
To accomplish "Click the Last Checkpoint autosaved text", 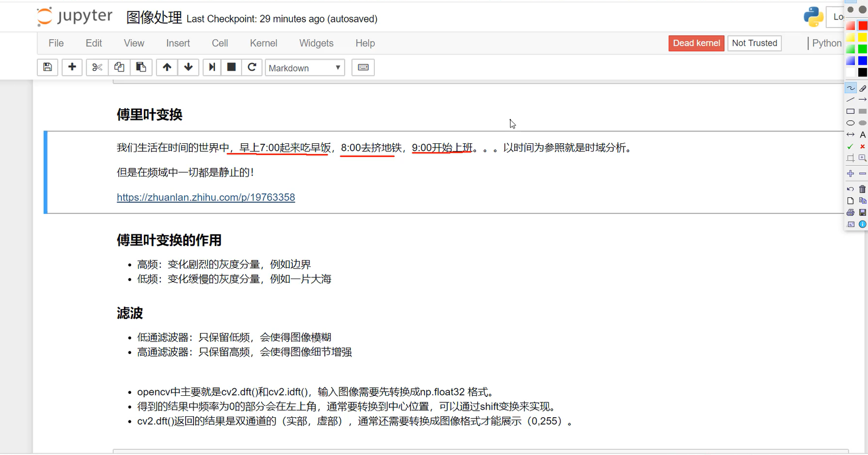I will click(282, 19).
